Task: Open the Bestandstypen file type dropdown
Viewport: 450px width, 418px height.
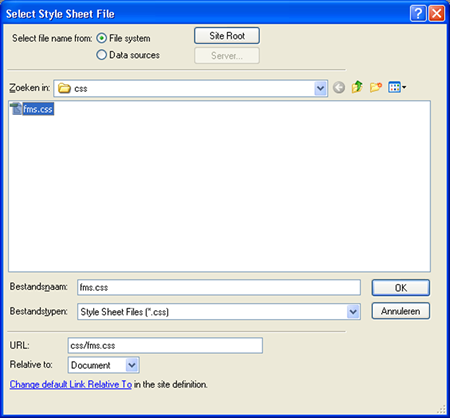Action: pos(353,312)
